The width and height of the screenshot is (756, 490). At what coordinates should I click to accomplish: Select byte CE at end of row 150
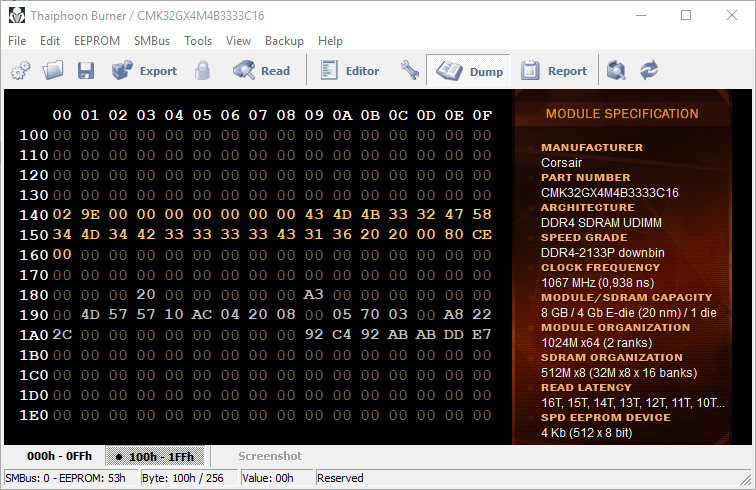[482, 234]
